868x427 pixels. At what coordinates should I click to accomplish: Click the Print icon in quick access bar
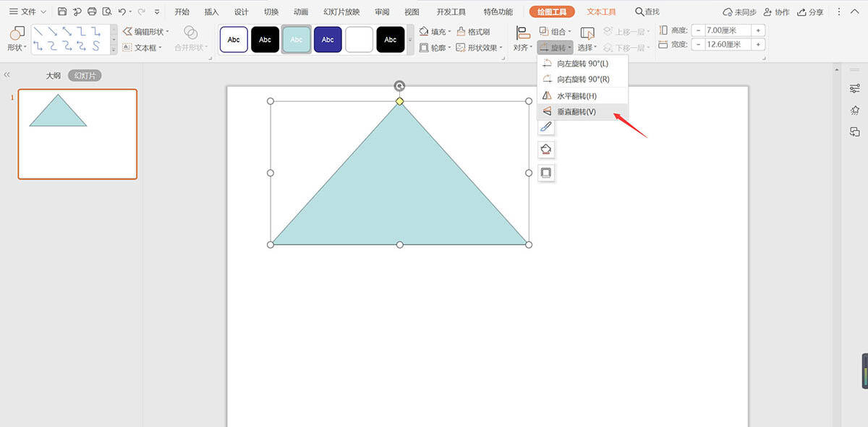[x=92, y=12]
